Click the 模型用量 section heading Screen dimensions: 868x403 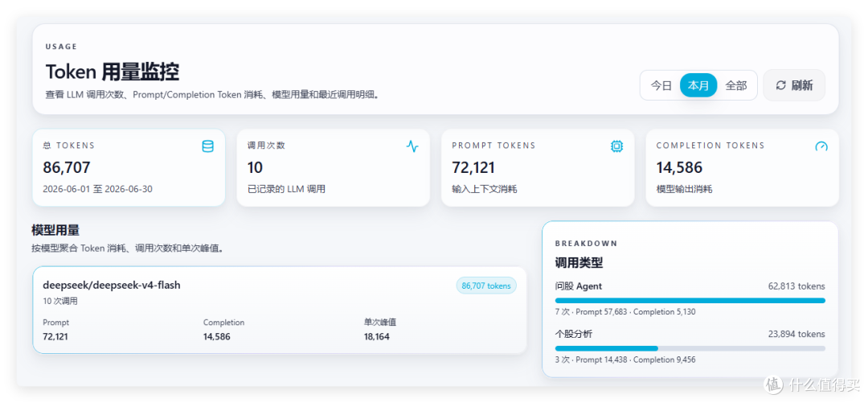pos(56,230)
